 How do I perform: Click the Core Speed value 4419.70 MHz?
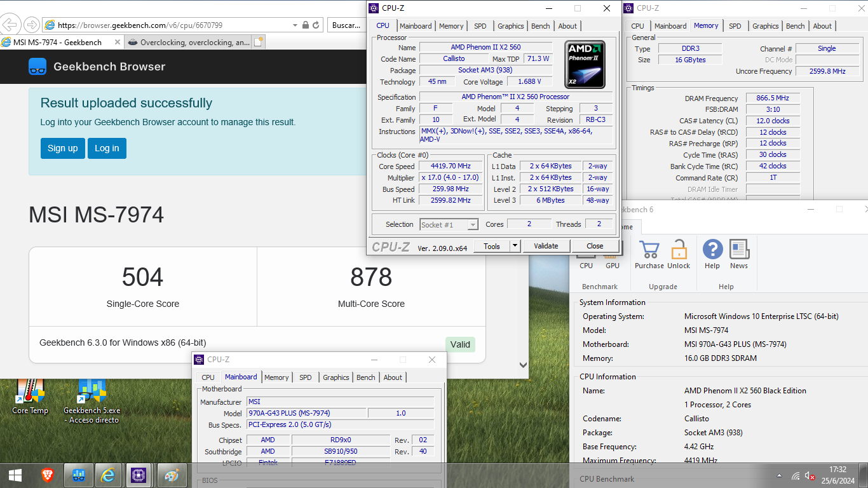point(451,166)
